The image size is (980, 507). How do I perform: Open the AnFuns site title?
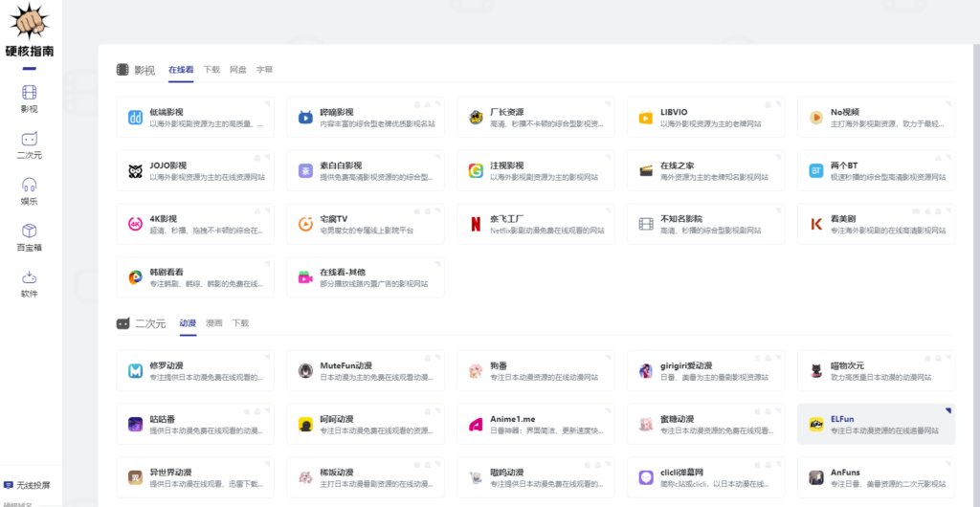click(844, 472)
